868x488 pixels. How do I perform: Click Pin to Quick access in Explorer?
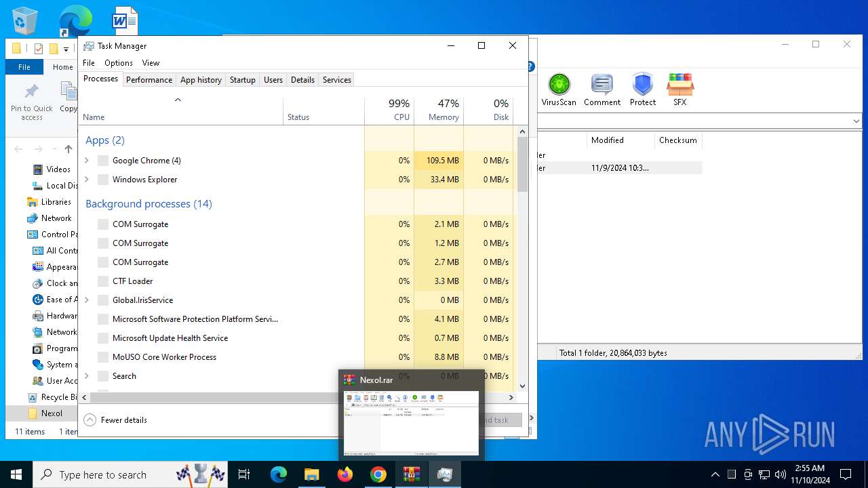(31, 101)
